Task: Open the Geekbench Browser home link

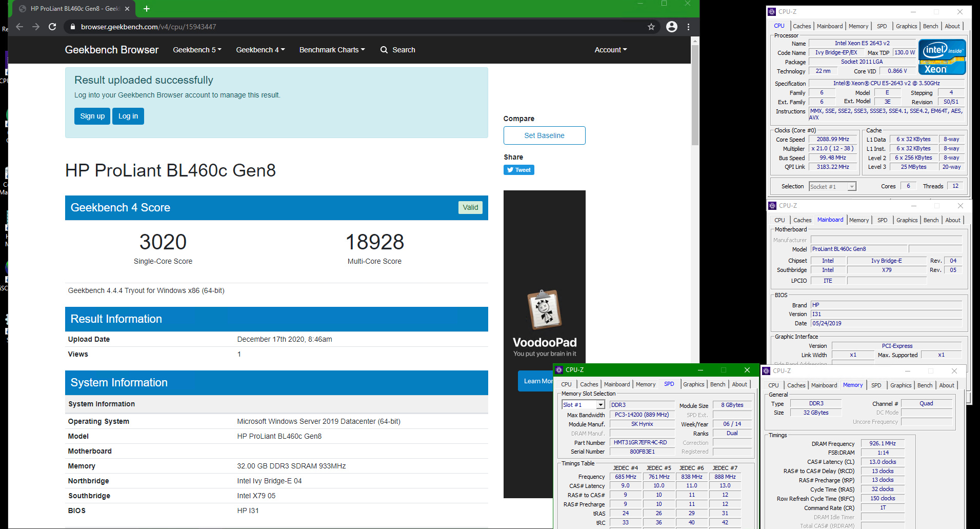Action: point(112,50)
